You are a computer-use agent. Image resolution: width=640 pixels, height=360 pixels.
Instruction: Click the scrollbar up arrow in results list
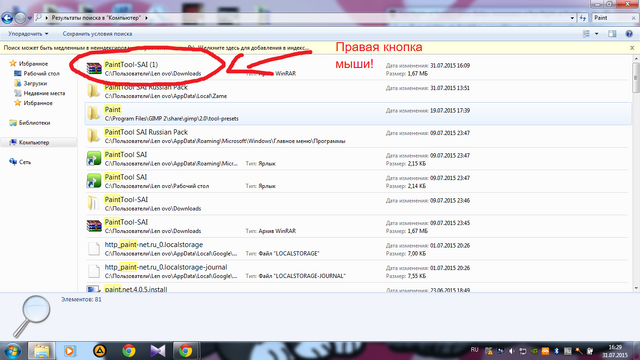point(636,59)
